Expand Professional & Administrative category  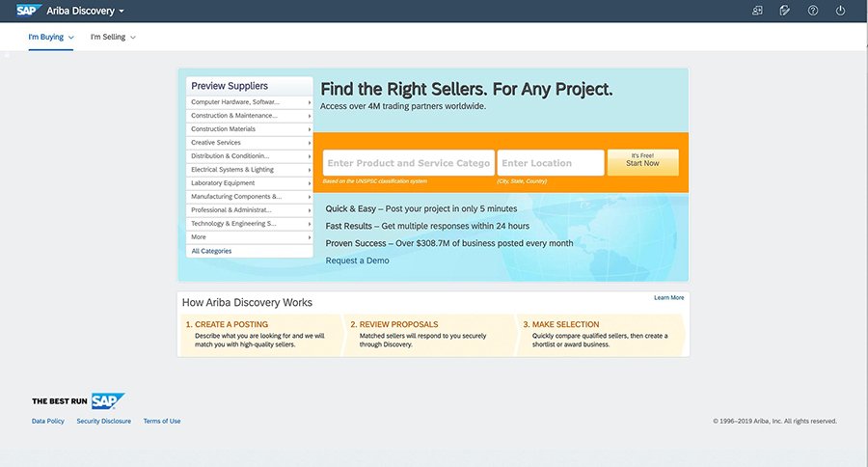click(250, 210)
